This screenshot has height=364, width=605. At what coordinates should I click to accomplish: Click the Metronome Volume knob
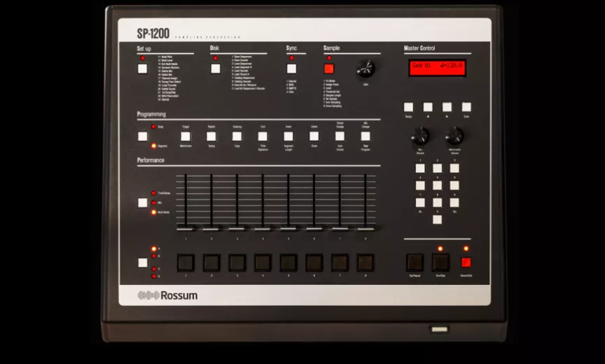pyautogui.click(x=454, y=134)
